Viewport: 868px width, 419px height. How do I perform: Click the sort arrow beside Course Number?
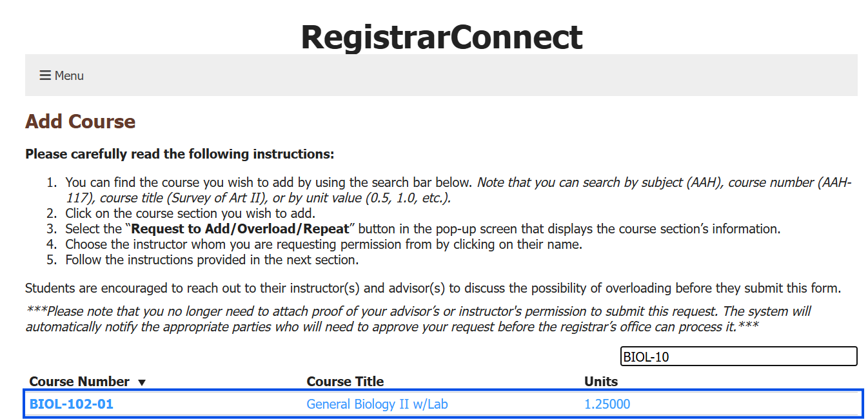(142, 382)
